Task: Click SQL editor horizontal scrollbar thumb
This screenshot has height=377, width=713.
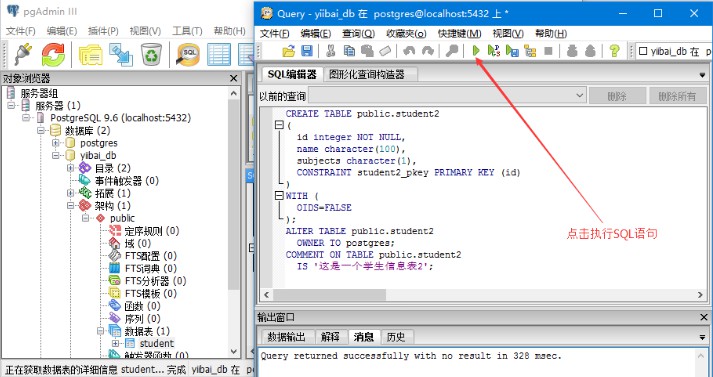Action: click(329, 295)
